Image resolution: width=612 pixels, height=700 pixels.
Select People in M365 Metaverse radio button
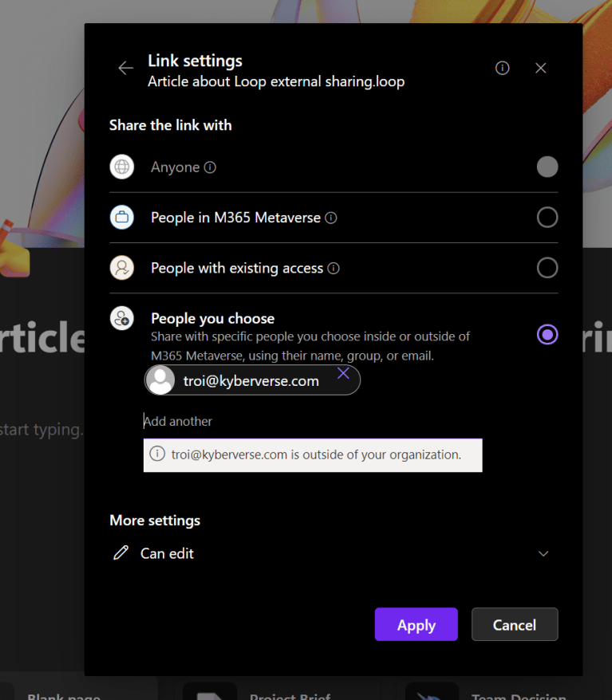point(547,218)
